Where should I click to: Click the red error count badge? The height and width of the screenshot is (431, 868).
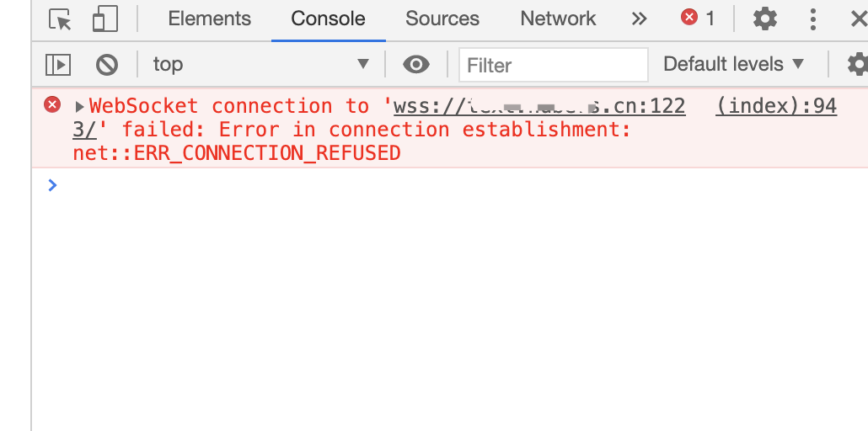coord(698,19)
